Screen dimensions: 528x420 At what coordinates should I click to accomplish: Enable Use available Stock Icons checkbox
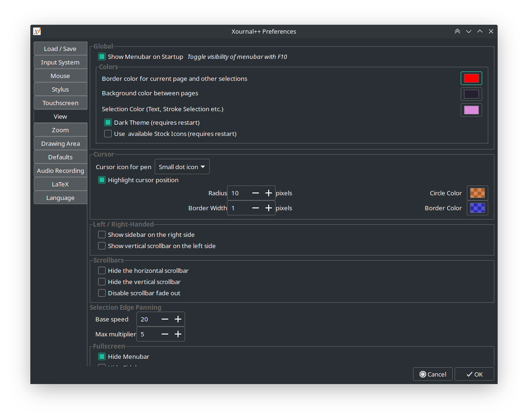108,134
